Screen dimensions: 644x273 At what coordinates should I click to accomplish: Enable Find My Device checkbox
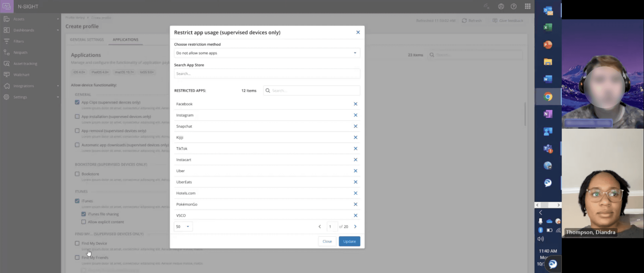[77, 243]
